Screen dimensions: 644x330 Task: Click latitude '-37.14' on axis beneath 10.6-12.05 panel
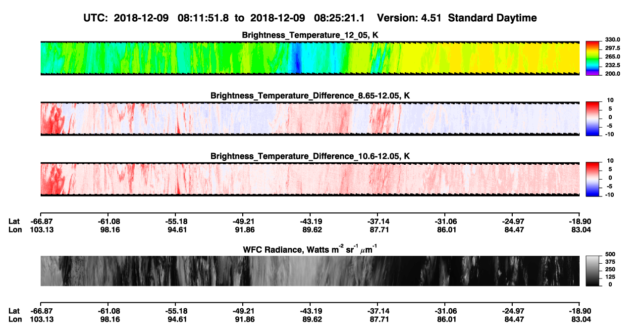pos(377,221)
